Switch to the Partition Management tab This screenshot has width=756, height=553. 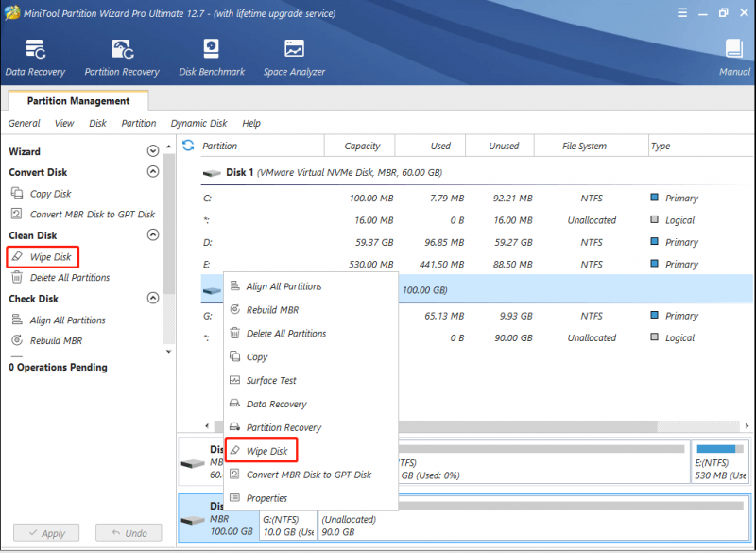click(78, 101)
